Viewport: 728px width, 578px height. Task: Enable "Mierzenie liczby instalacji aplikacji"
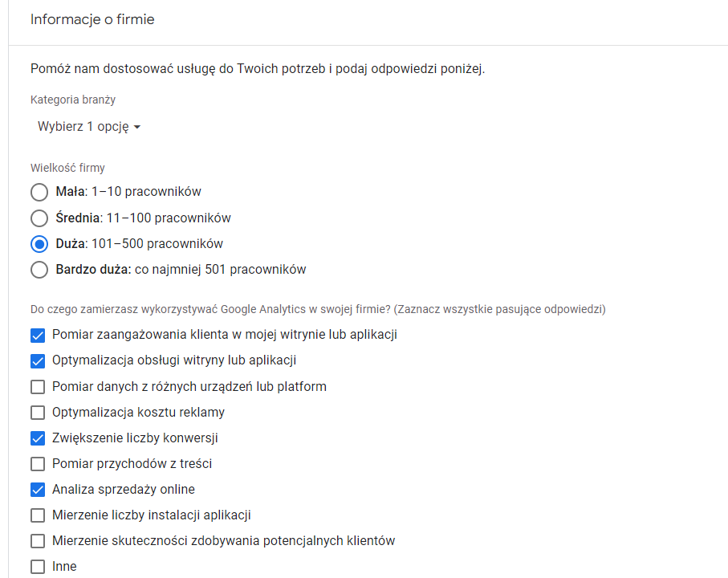pyautogui.click(x=37, y=515)
